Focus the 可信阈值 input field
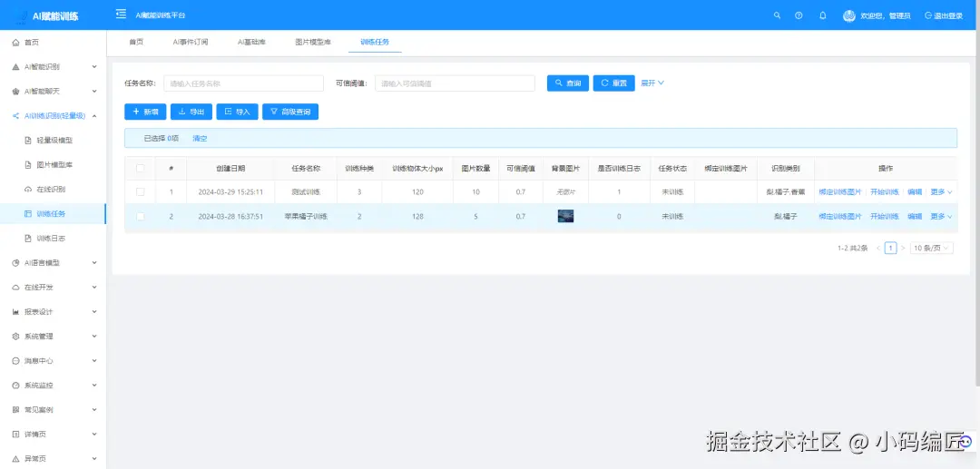Viewport: 980px width, 469px height. tap(455, 83)
